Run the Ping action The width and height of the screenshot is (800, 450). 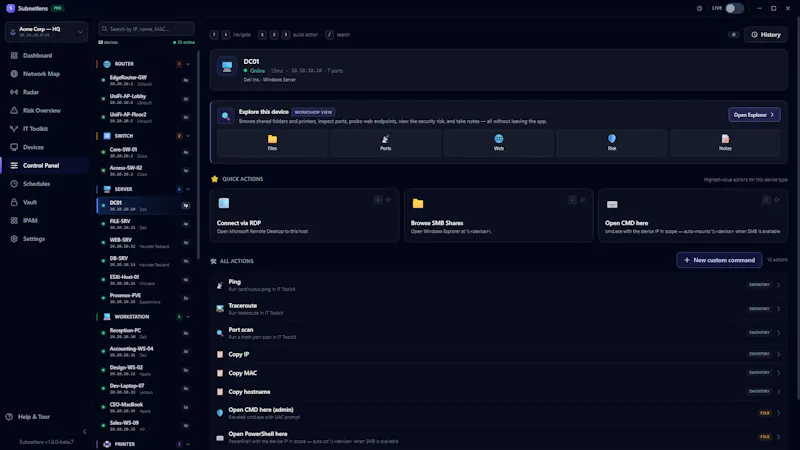tap(498, 285)
